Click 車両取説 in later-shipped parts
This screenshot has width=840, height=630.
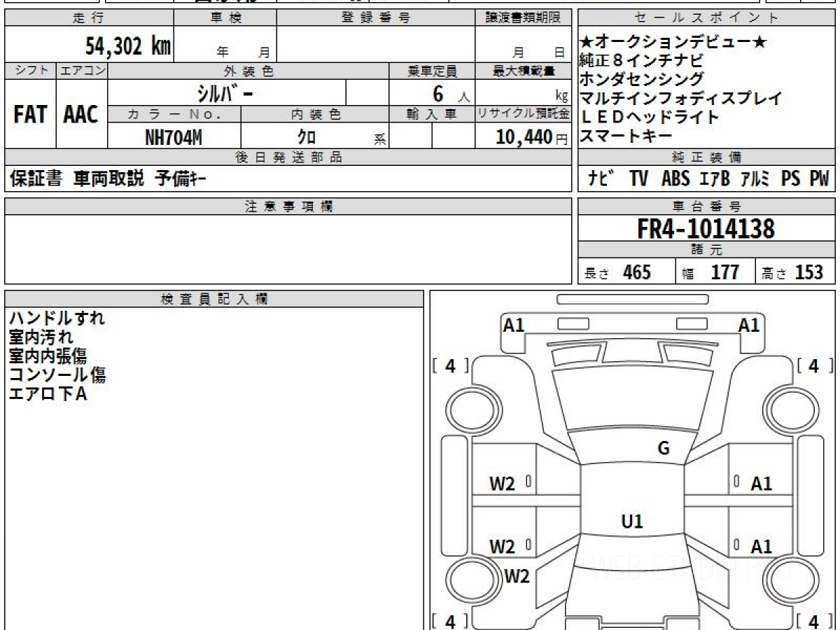pos(108,179)
